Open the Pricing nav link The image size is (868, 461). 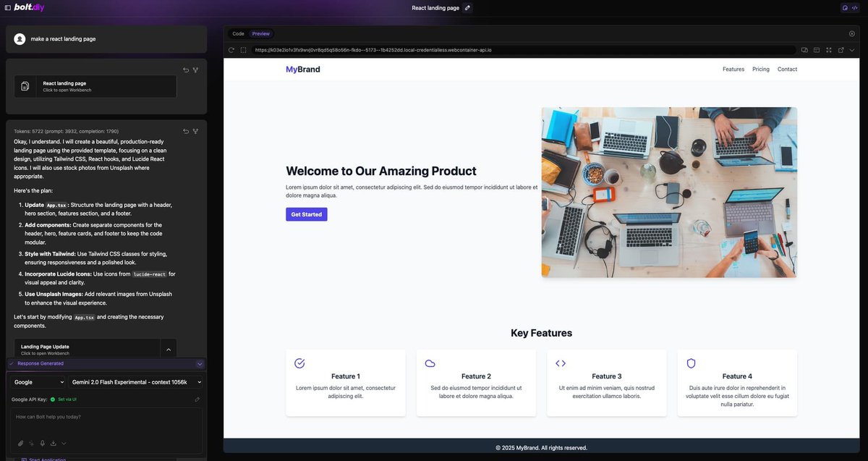[x=761, y=69]
